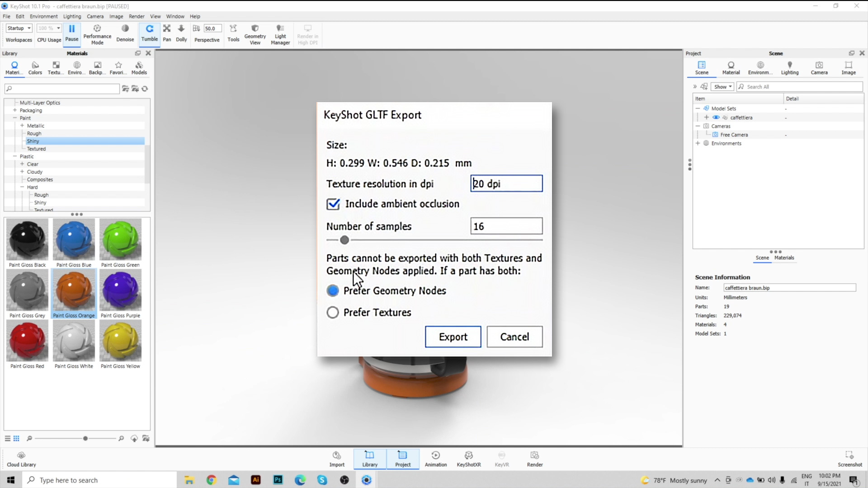The image size is (868, 488).
Task: Open the Workspaces Startup dropdown
Action: click(x=19, y=28)
